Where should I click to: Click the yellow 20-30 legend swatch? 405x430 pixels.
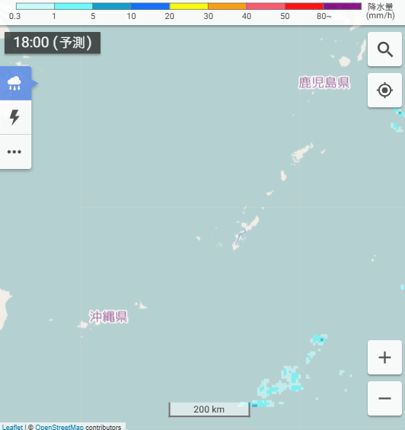(189, 6)
